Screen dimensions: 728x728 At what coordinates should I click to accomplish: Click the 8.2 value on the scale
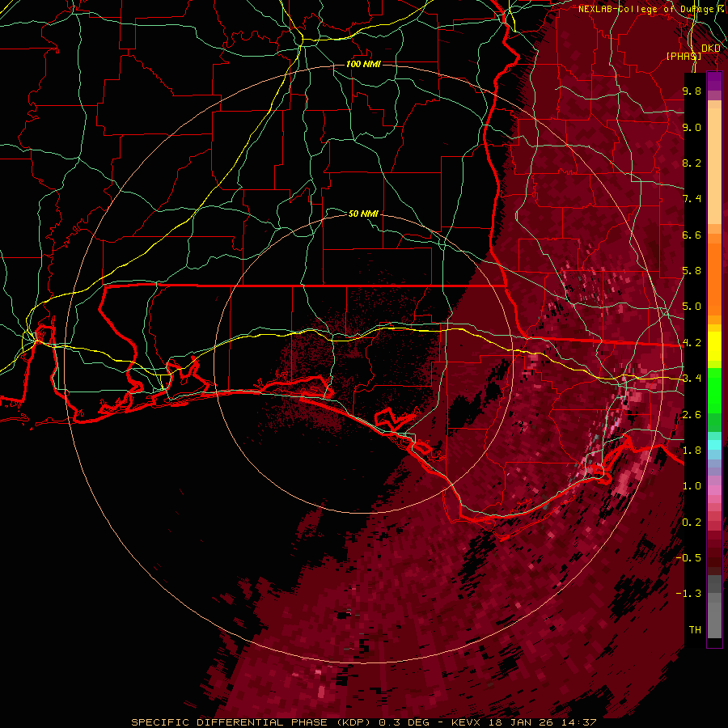pyautogui.click(x=692, y=163)
